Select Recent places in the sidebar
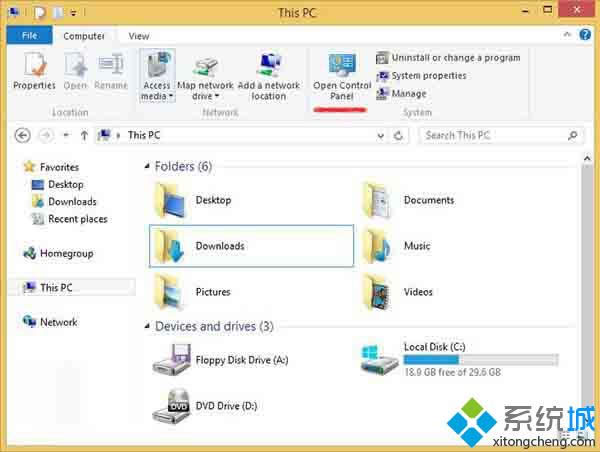Screen dimensions: 600x452 [69, 219]
